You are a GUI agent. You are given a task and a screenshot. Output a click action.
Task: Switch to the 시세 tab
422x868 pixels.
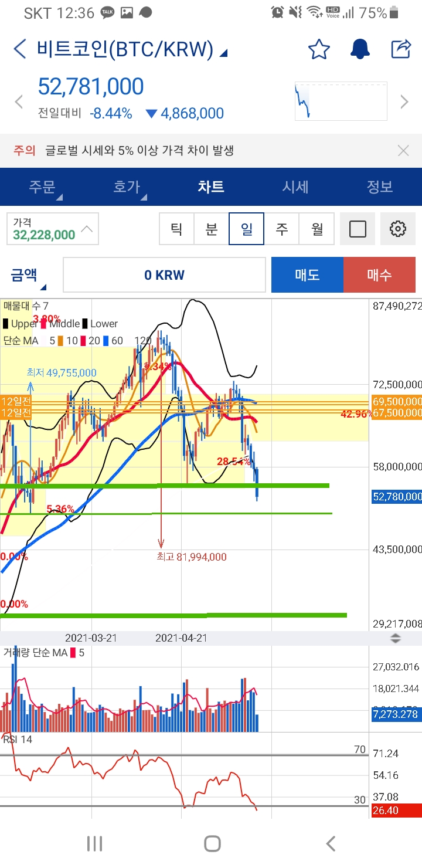[x=295, y=187]
